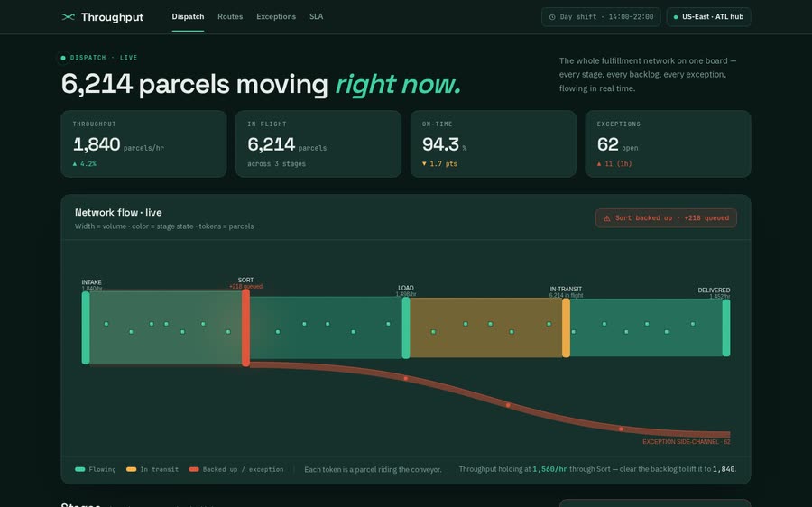Click the orange down arrow in On-Time card
Screen dimensions: 812x507
point(424,163)
